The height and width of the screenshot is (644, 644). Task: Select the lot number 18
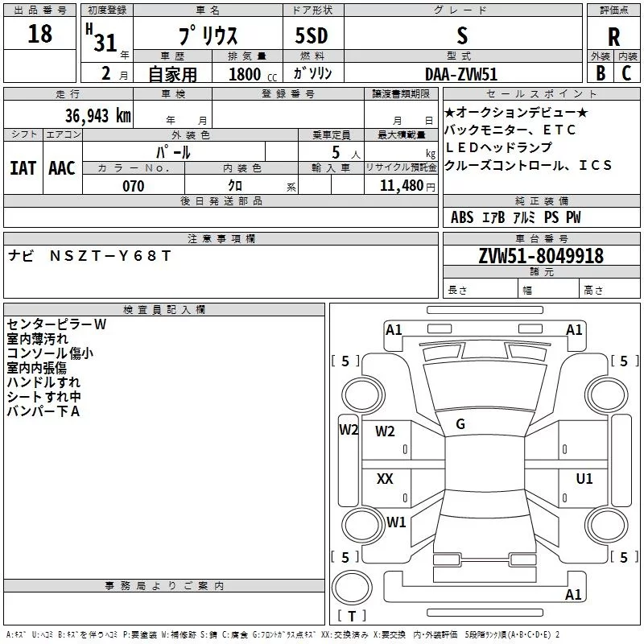(x=39, y=35)
